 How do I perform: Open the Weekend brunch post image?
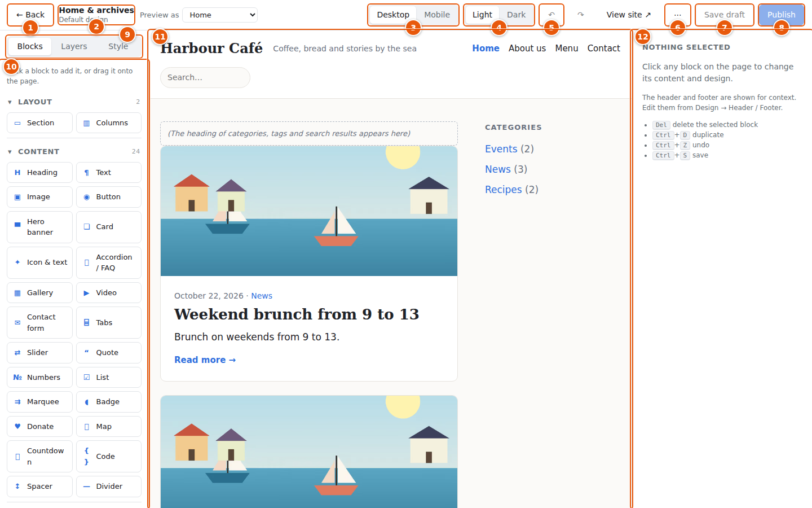[x=309, y=211]
